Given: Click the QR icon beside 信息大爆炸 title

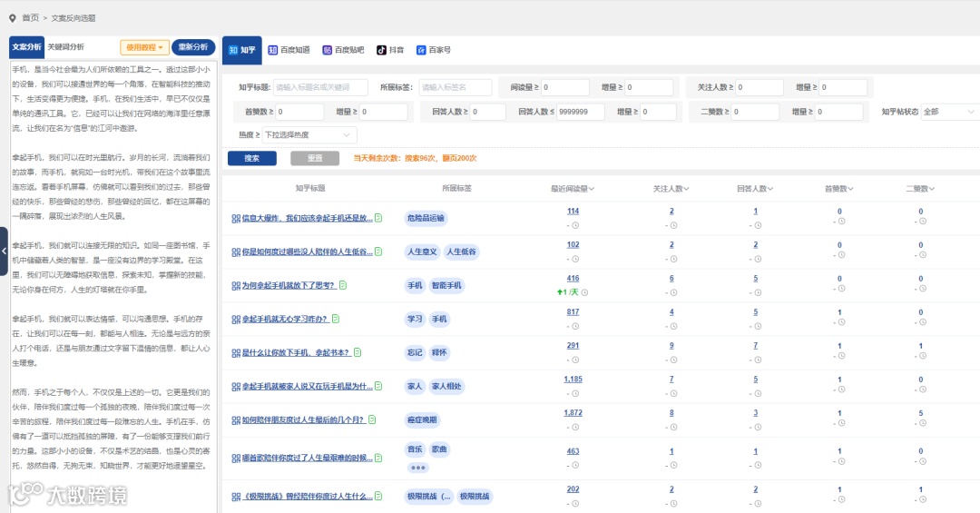Looking at the screenshot, I should pos(236,218).
